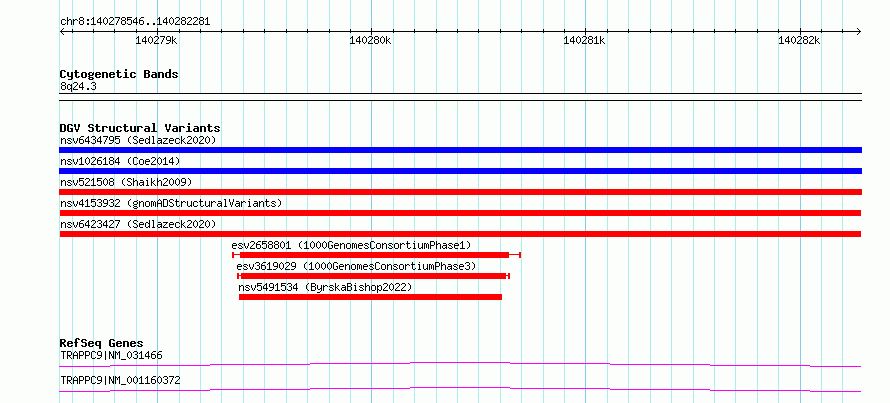The height and width of the screenshot is (403, 890).
Task: Open esv2658801 (1000GenomesConsortiumPhase1) label
Action: point(351,245)
